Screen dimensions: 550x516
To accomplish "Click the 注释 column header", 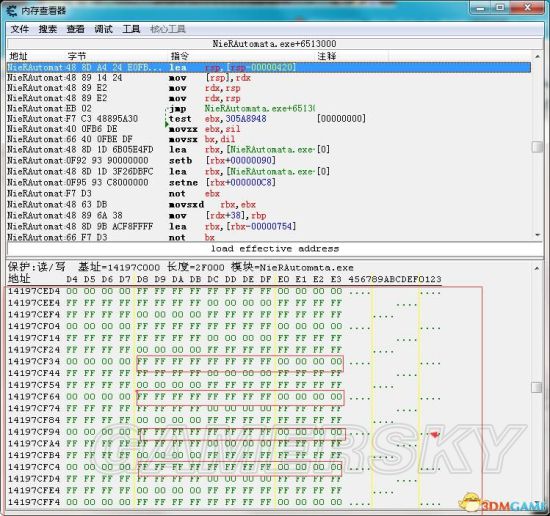I will coord(327,56).
